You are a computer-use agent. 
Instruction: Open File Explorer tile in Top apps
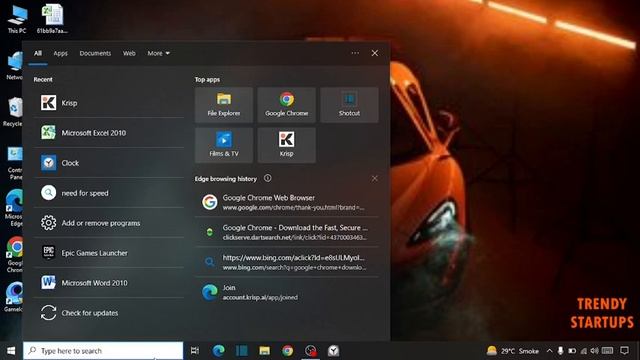(224, 105)
